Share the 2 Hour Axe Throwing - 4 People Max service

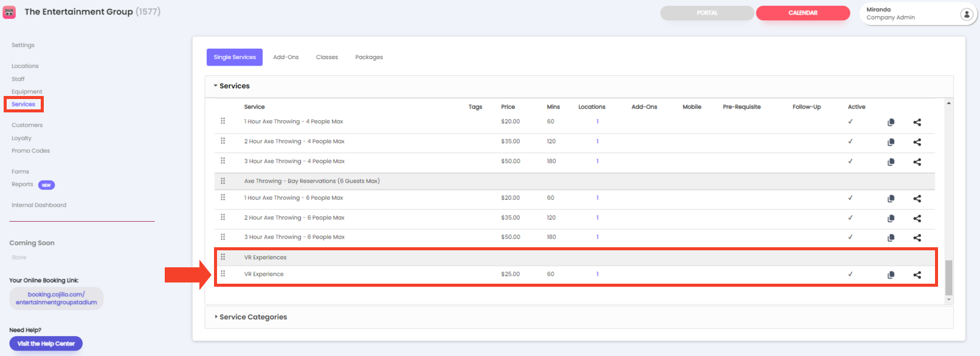(917, 142)
